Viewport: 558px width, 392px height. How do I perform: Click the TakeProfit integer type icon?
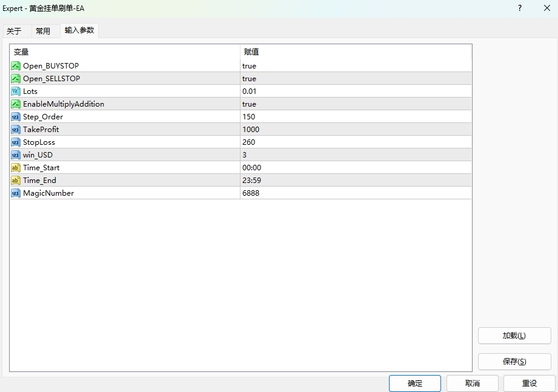tap(16, 129)
